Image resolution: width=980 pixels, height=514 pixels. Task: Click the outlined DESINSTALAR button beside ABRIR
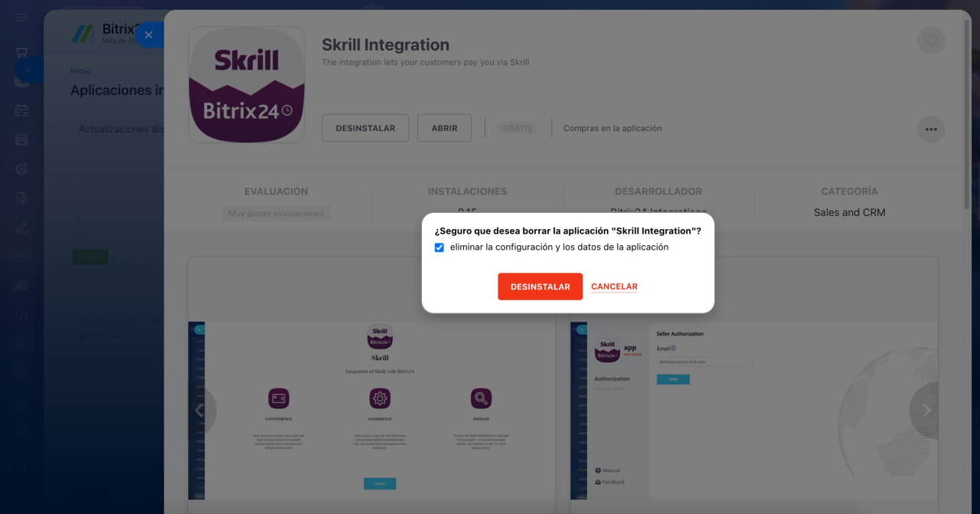[x=365, y=128]
